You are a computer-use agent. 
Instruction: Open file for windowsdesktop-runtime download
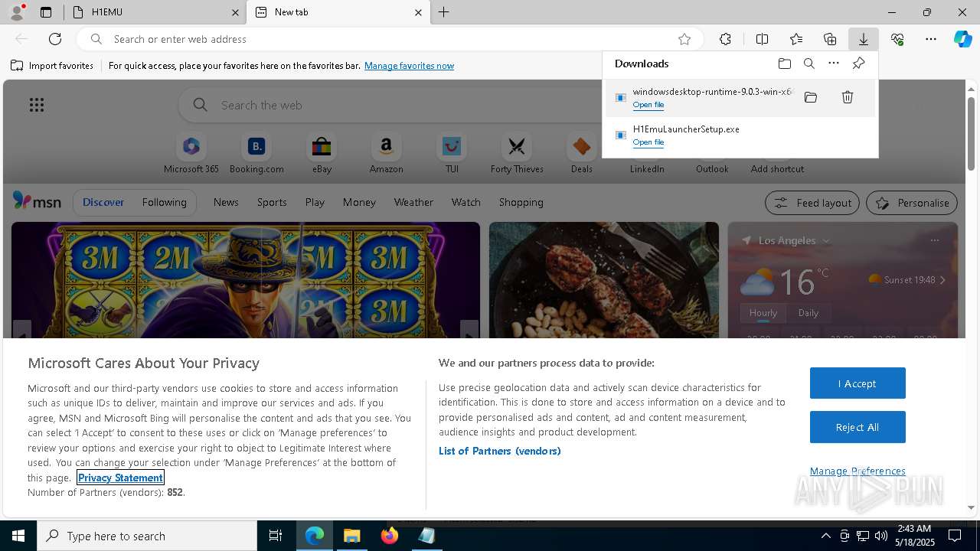[x=648, y=105]
